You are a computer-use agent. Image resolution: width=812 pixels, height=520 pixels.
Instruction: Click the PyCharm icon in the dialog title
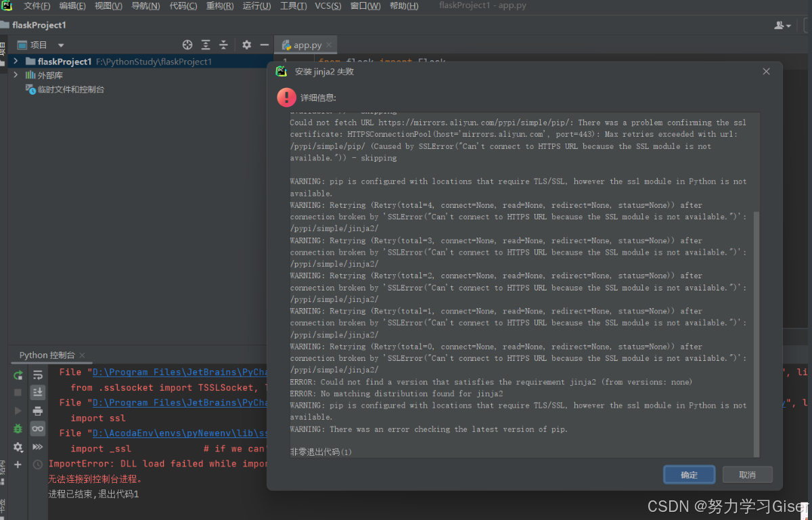pyautogui.click(x=281, y=72)
